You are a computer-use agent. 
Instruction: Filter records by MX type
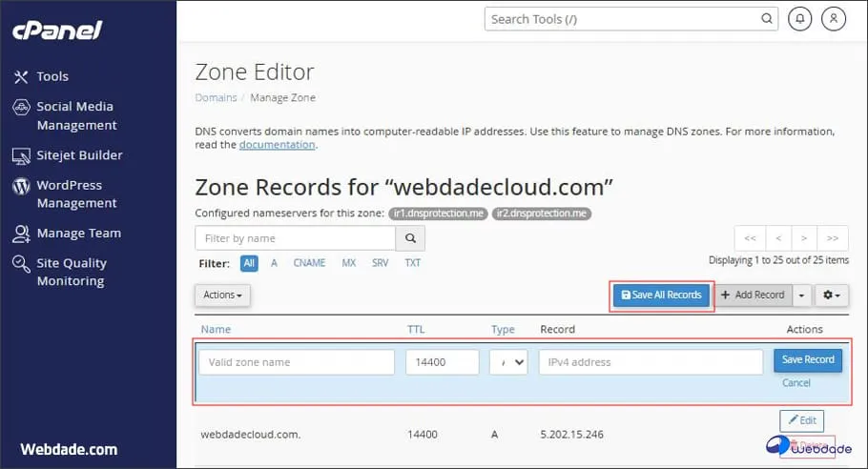click(349, 263)
